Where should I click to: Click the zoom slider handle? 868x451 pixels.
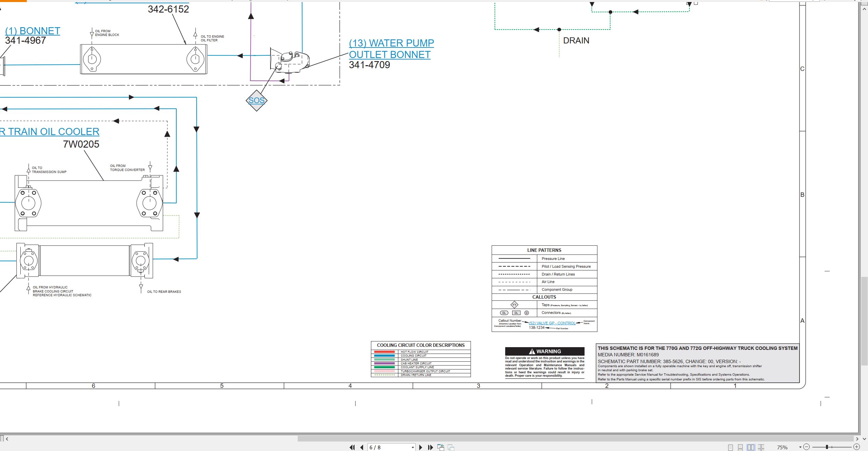point(827,447)
